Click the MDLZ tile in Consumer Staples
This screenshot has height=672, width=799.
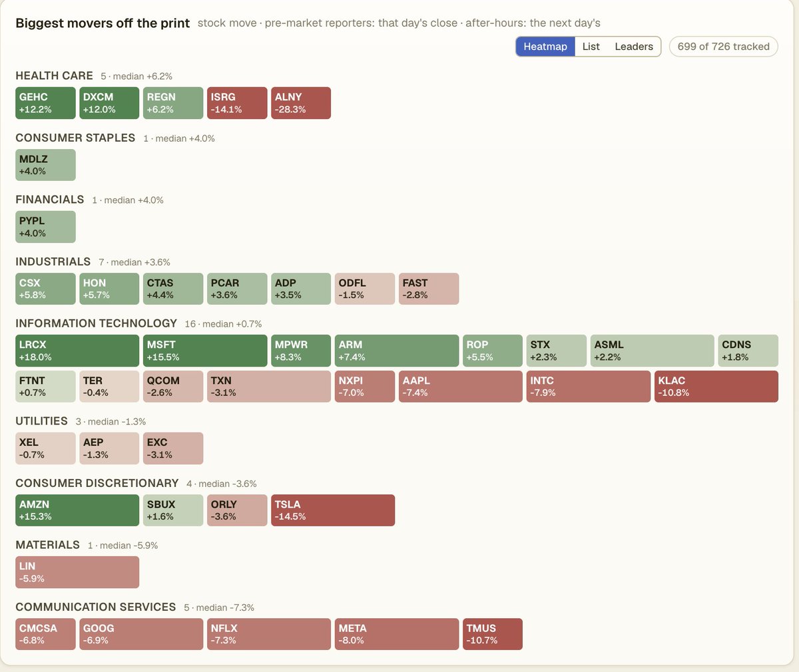(45, 165)
